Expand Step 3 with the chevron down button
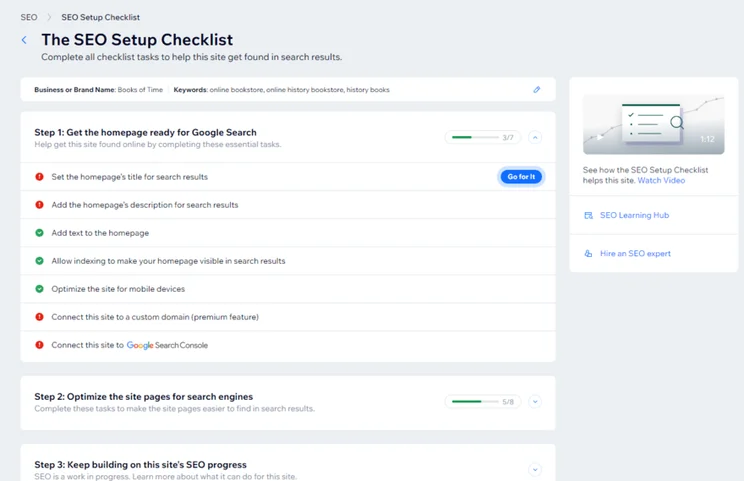 pyautogui.click(x=535, y=470)
